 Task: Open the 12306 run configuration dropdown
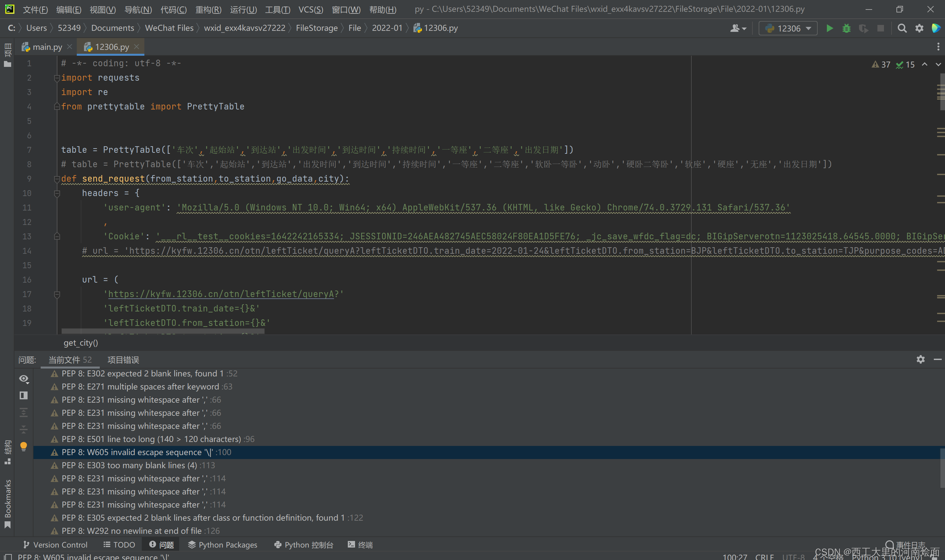(787, 28)
